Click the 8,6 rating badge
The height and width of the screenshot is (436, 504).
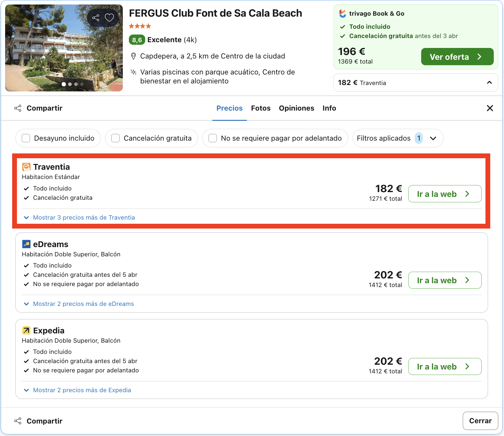pyautogui.click(x=137, y=40)
